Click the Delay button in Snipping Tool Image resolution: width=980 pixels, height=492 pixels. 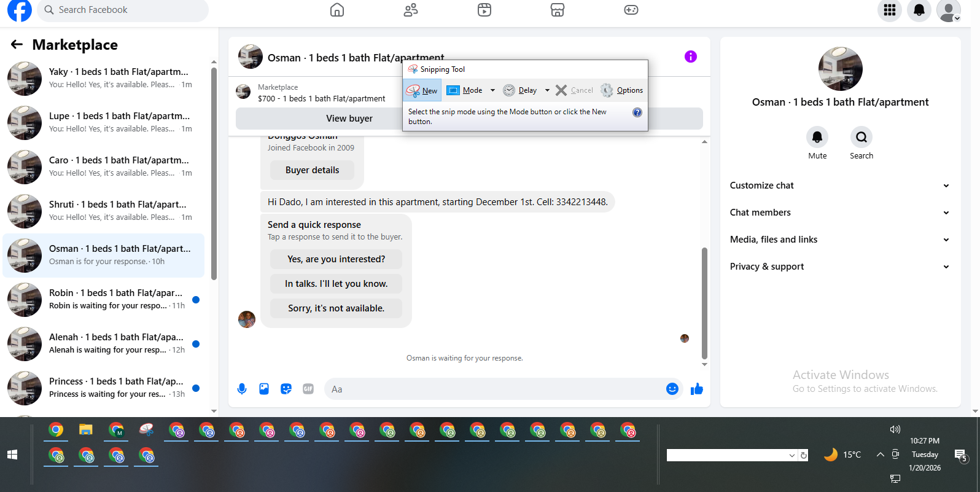pyautogui.click(x=520, y=90)
